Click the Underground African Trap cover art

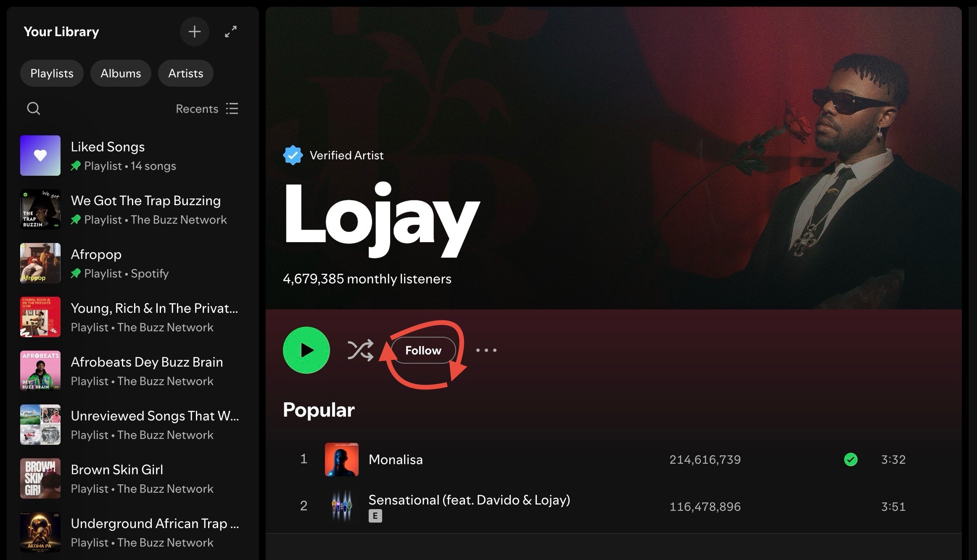click(40, 532)
